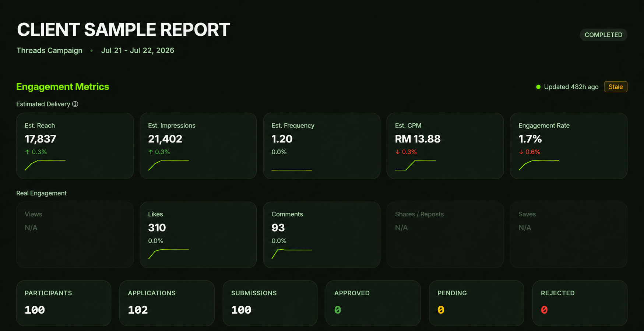Click the APPROVED count of zero

point(338,310)
